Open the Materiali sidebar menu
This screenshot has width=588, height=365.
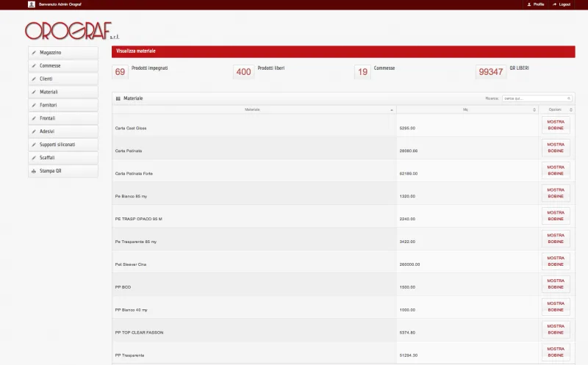pyautogui.click(x=63, y=93)
